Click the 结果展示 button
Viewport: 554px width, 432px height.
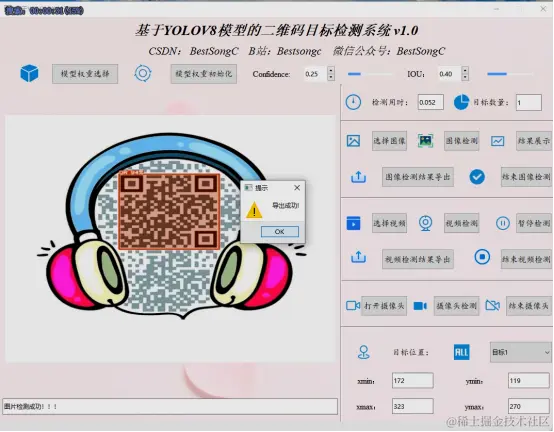point(534,141)
